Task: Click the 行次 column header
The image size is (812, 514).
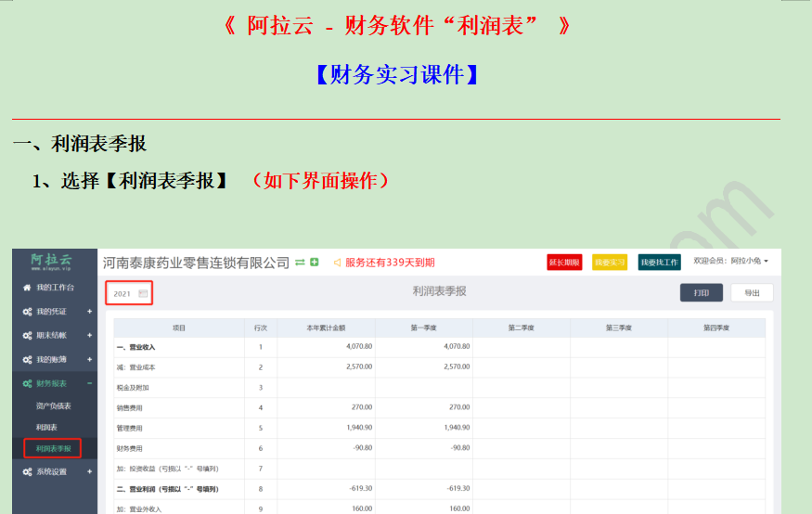Action: 261,328
